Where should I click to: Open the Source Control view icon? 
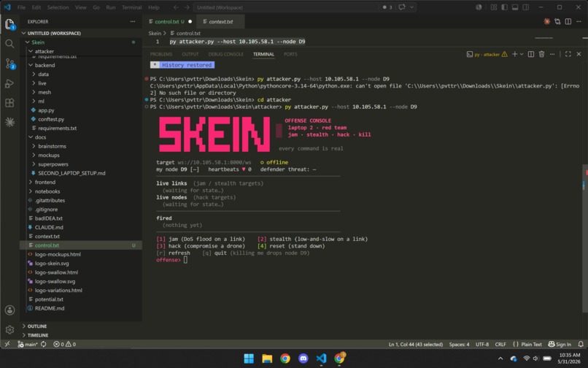coord(9,64)
